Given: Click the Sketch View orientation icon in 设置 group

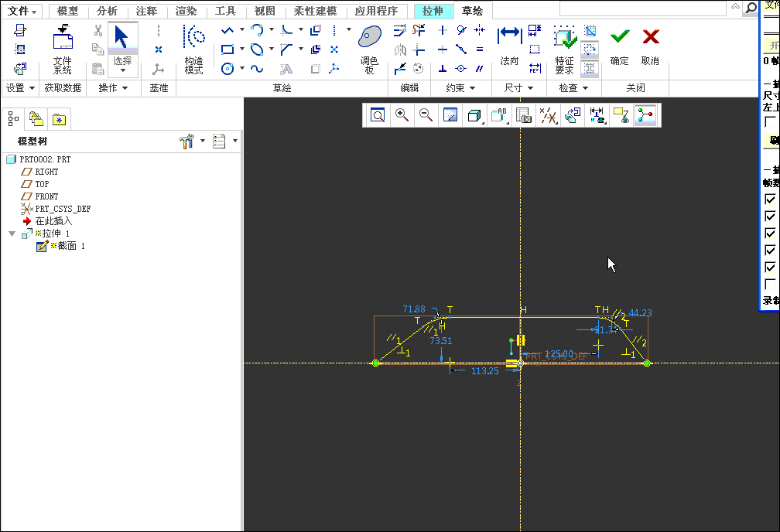Looking at the screenshot, I should 20,68.
